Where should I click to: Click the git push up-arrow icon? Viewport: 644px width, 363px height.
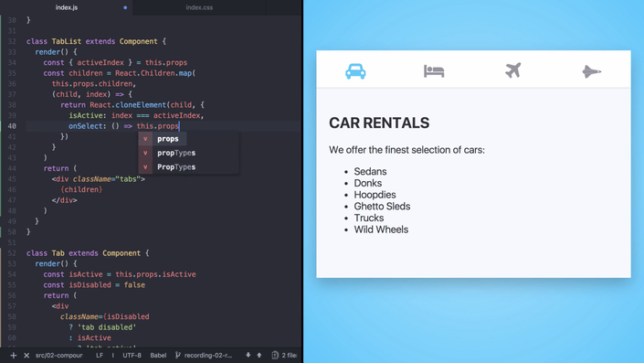pos(259,355)
